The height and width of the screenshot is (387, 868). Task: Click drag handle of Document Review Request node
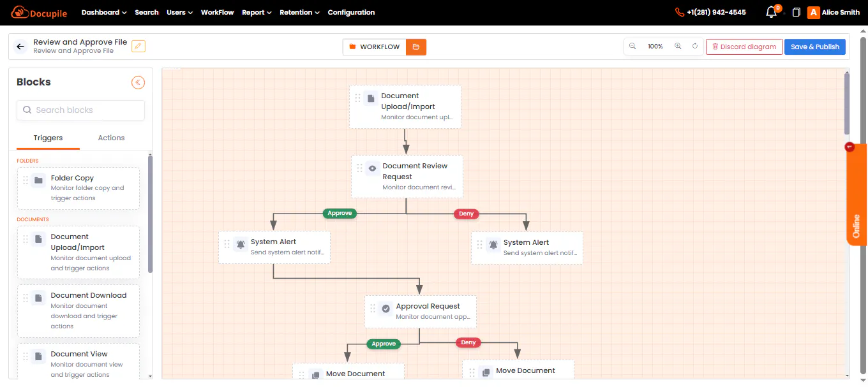pyautogui.click(x=359, y=168)
